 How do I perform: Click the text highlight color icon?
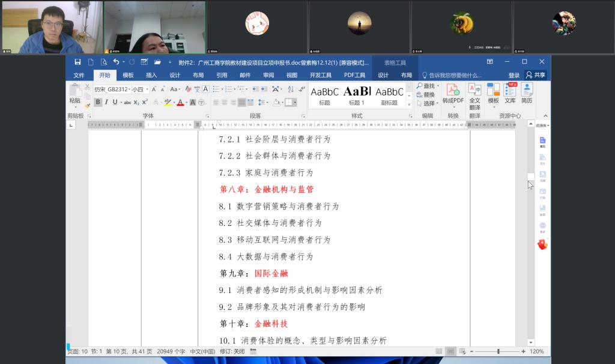[x=168, y=102]
